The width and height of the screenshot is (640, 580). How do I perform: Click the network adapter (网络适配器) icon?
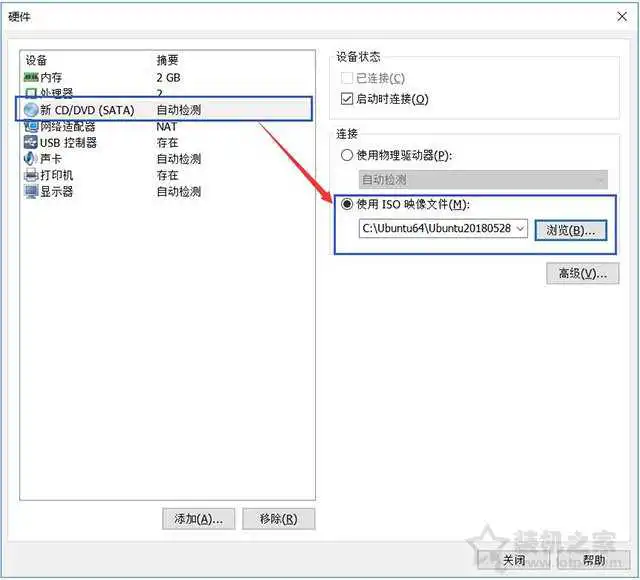click(31, 127)
